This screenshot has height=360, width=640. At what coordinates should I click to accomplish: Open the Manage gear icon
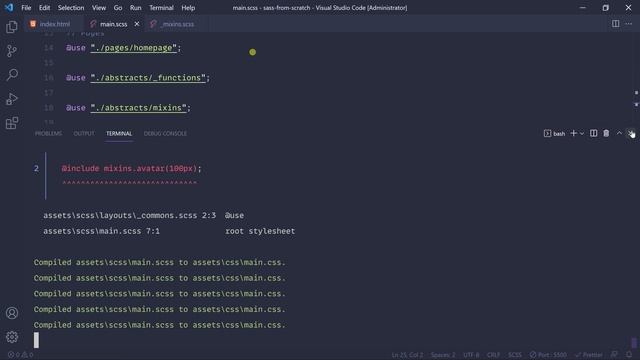coord(12,337)
